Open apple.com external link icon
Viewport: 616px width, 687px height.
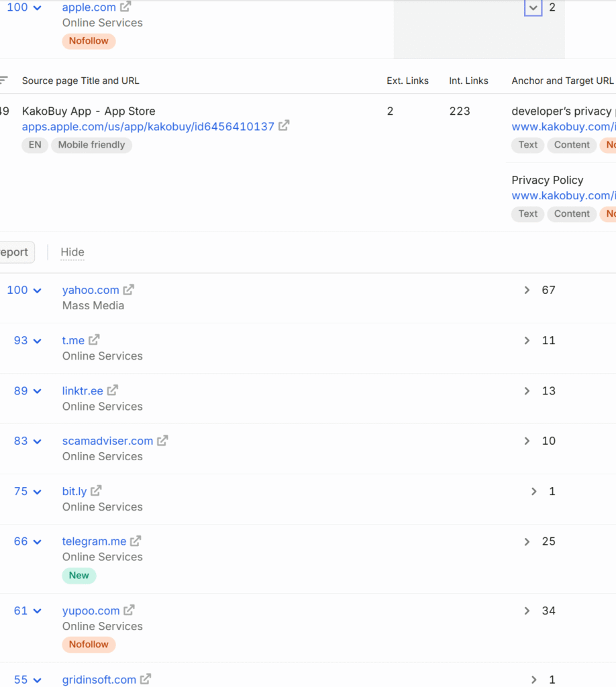(125, 7)
